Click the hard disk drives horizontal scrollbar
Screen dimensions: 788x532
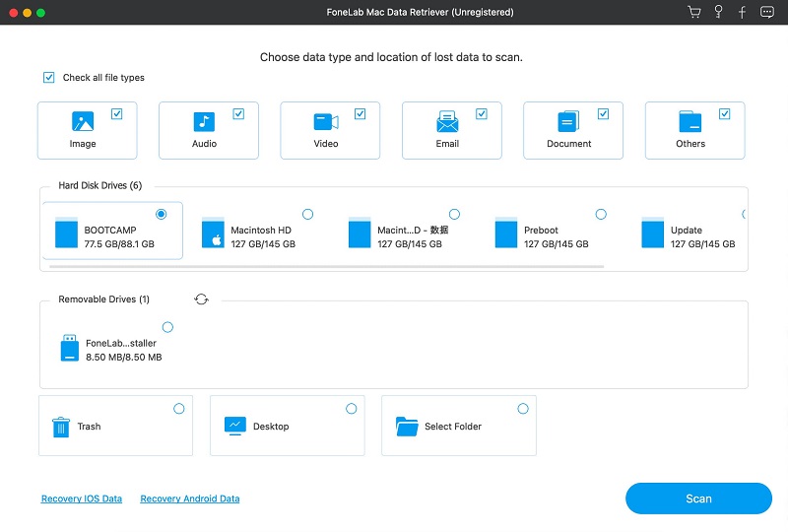coord(327,267)
